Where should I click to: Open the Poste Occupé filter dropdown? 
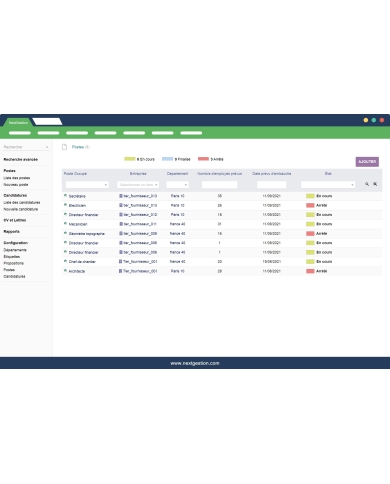pos(87,185)
